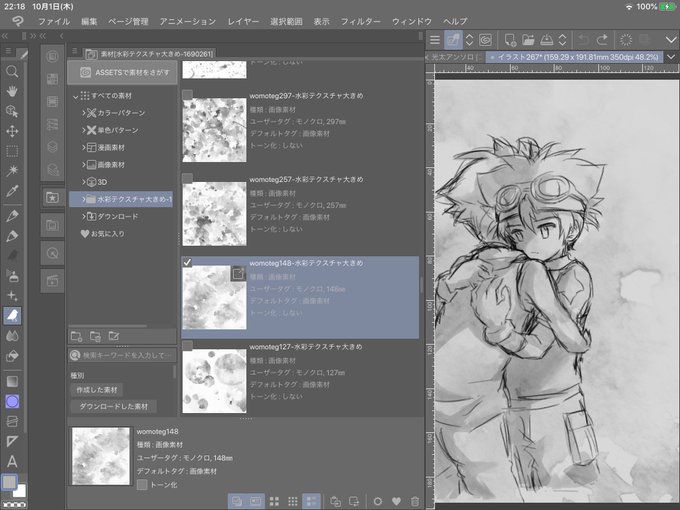Click ASSETSで素材をさがす button
This screenshot has width=680, height=510.
pos(122,72)
